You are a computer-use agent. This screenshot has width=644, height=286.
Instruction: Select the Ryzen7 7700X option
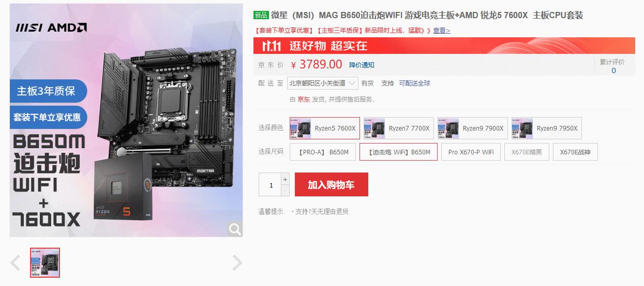pos(399,128)
